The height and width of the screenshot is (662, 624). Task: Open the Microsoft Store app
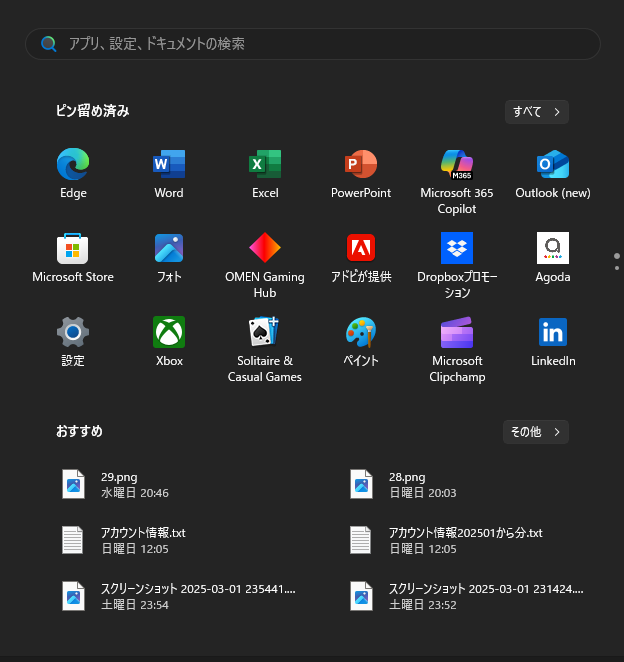73,258
